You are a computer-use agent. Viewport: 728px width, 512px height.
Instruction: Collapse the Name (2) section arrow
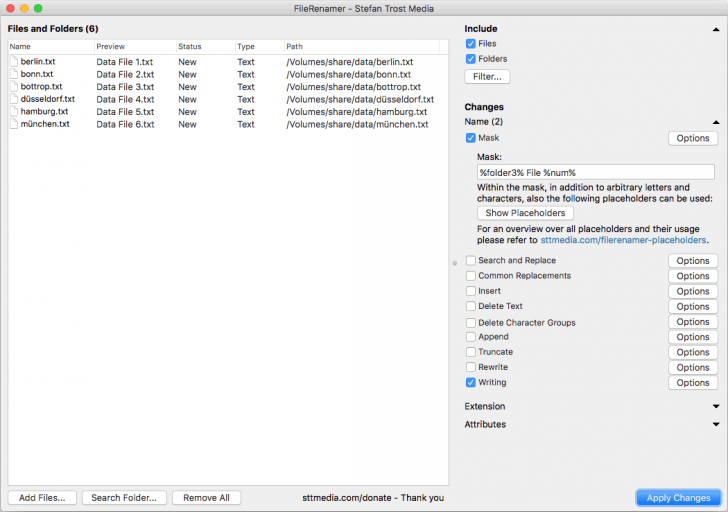(x=716, y=122)
